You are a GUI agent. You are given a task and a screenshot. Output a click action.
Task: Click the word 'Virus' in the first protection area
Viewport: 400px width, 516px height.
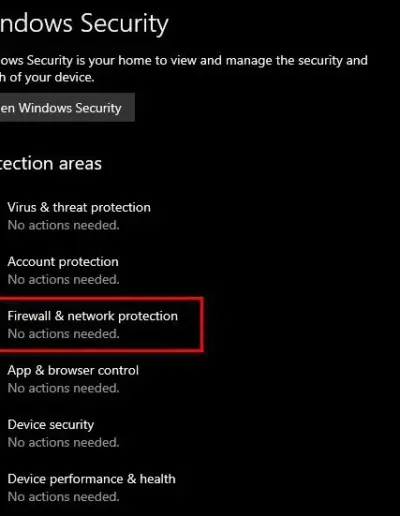click(x=22, y=207)
